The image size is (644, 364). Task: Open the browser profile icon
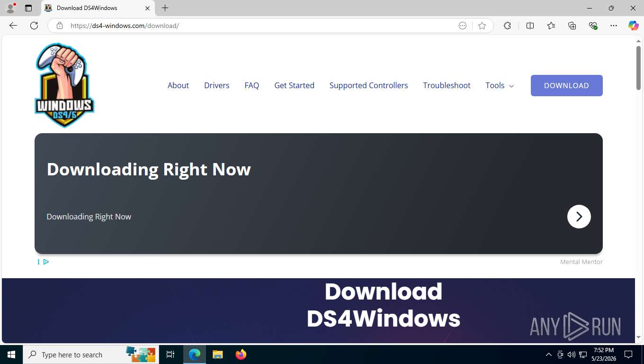(10, 8)
